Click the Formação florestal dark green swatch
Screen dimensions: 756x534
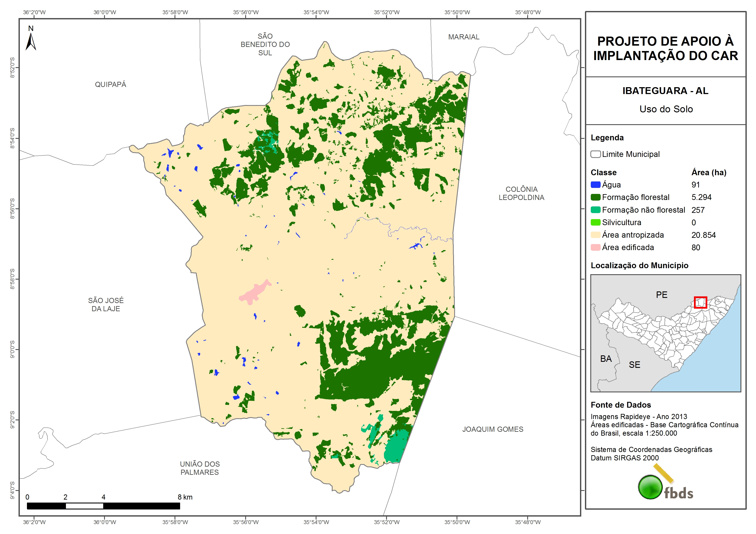tap(595, 197)
